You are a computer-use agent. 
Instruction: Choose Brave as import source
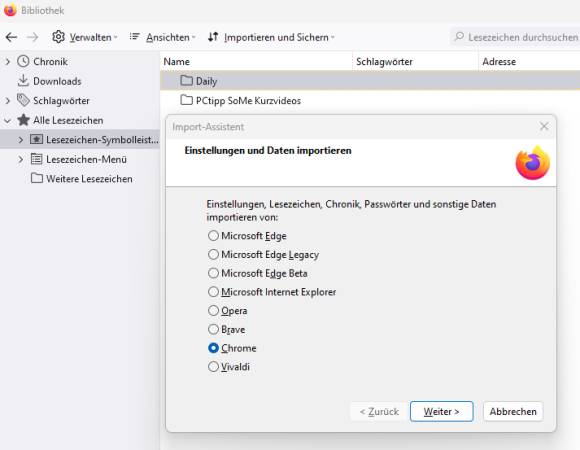coord(213,329)
